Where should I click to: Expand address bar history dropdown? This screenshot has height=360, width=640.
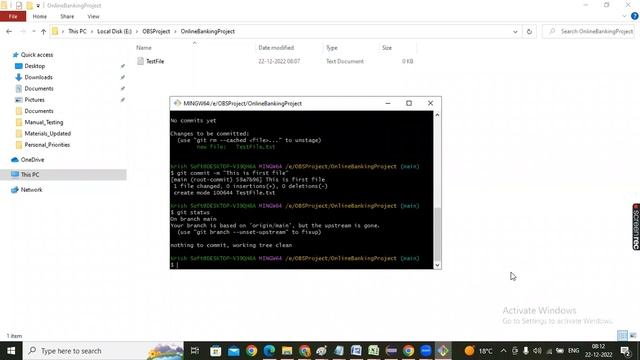(515, 31)
